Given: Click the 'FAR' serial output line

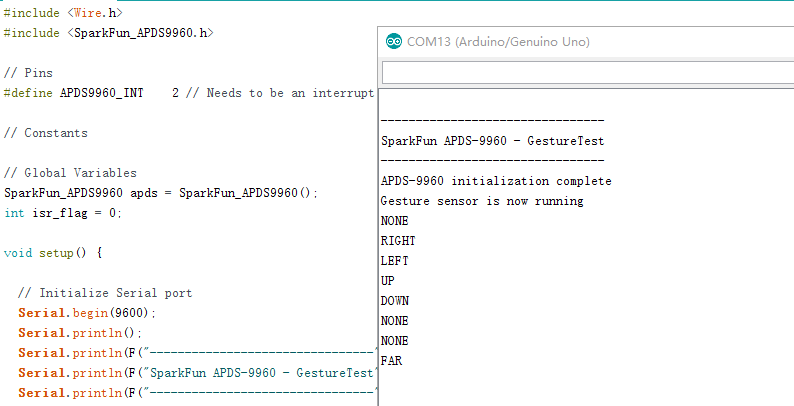Looking at the screenshot, I should [x=391, y=361].
